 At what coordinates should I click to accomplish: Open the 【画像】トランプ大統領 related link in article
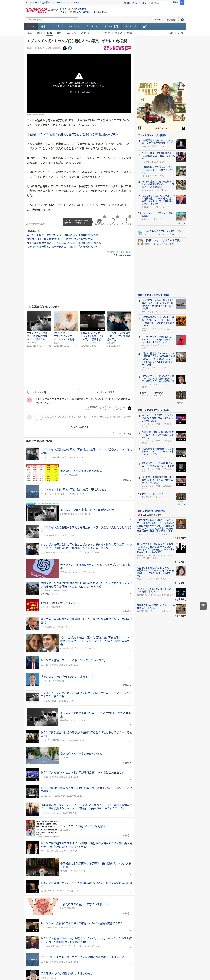coord(72,134)
